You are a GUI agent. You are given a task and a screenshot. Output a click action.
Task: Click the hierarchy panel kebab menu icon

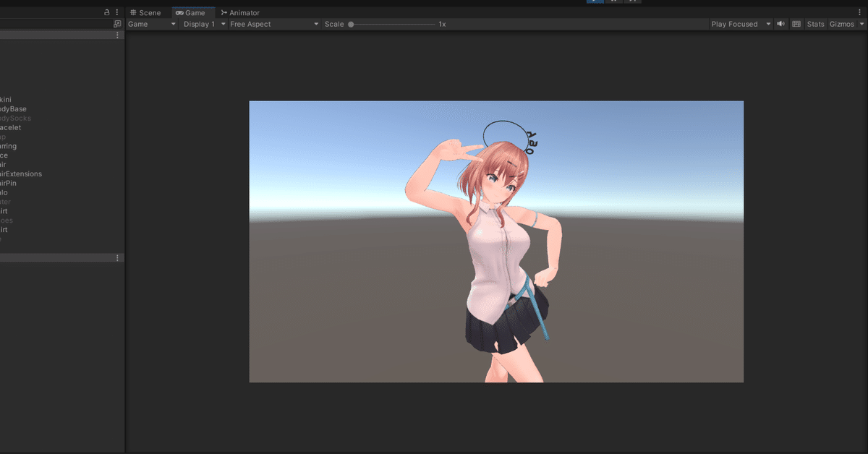coord(116,12)
